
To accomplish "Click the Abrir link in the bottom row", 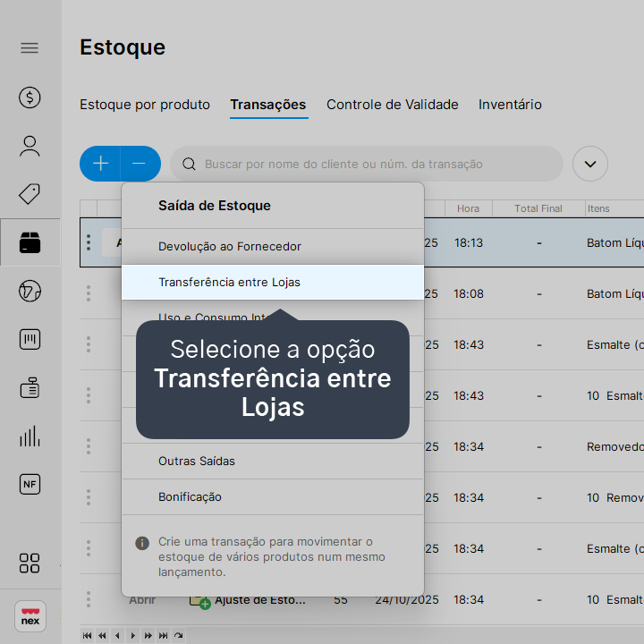I will [x=142, y=600].
